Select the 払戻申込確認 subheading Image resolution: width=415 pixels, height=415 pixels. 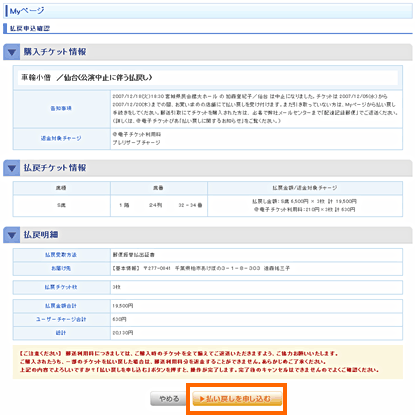(x=30, y=28)
